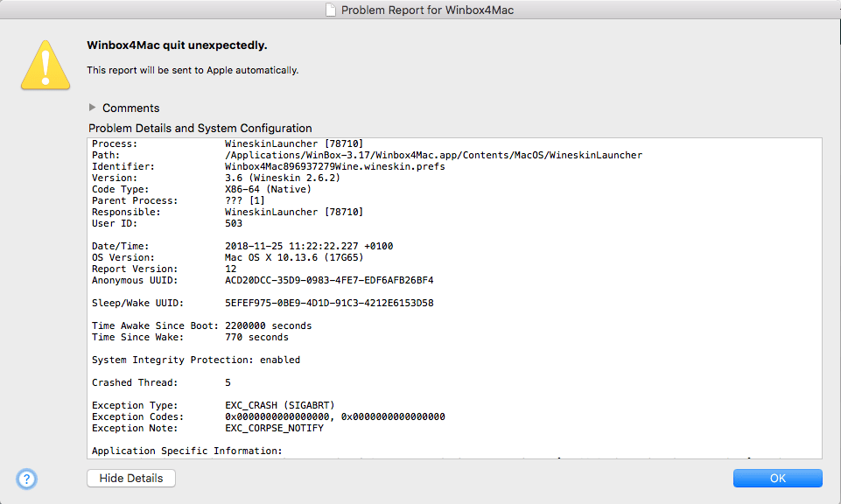Click the 'Problem Details and System Configuration' label

(200, 128)
